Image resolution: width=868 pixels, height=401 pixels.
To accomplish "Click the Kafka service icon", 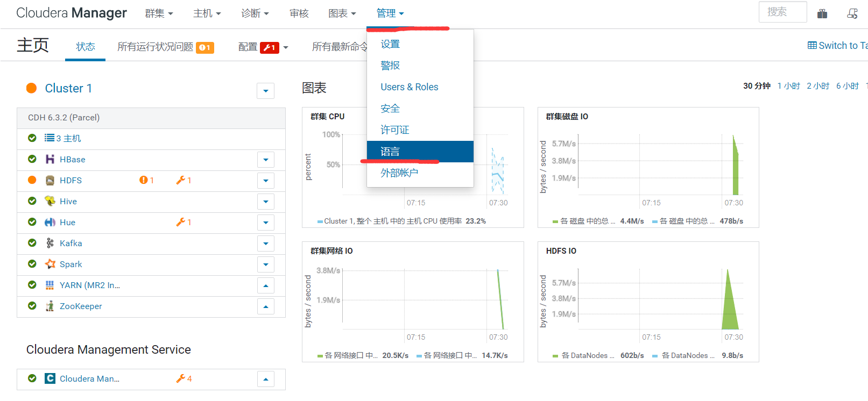I will click(x=50, y=243).
